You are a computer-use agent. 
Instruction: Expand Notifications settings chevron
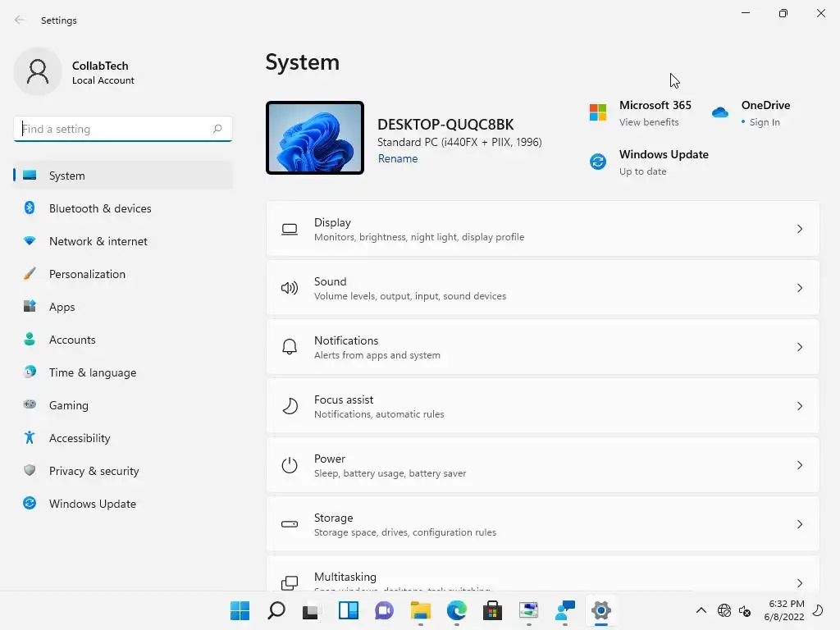(799, 347)
